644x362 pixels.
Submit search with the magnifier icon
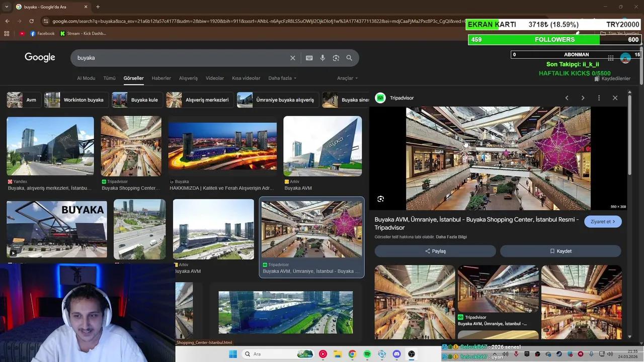[349, 58]
